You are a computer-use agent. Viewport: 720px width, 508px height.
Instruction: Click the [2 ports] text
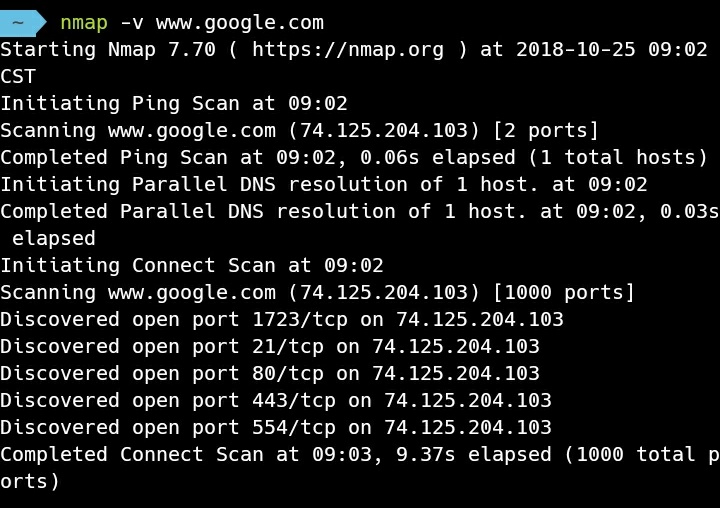click(546, 131)
